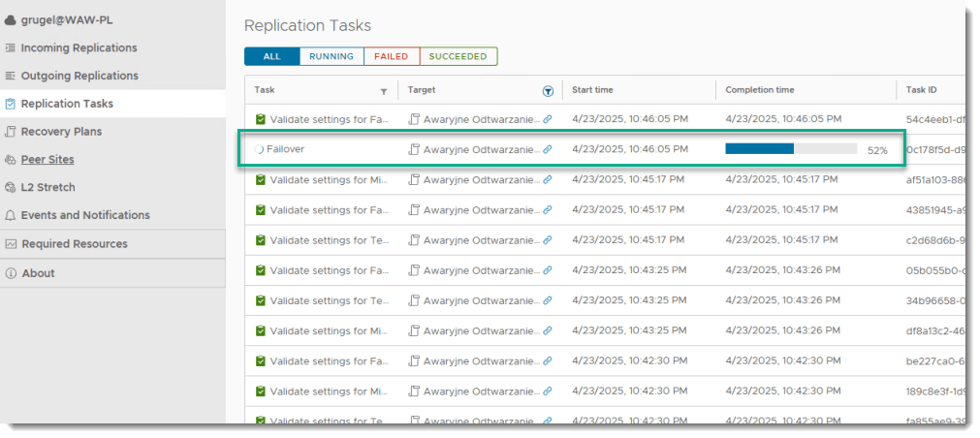The height and width of the screenshot is (438, 980).
Task: Click the Recovery Plans sidebar icon
Action: tap(11, 132)
